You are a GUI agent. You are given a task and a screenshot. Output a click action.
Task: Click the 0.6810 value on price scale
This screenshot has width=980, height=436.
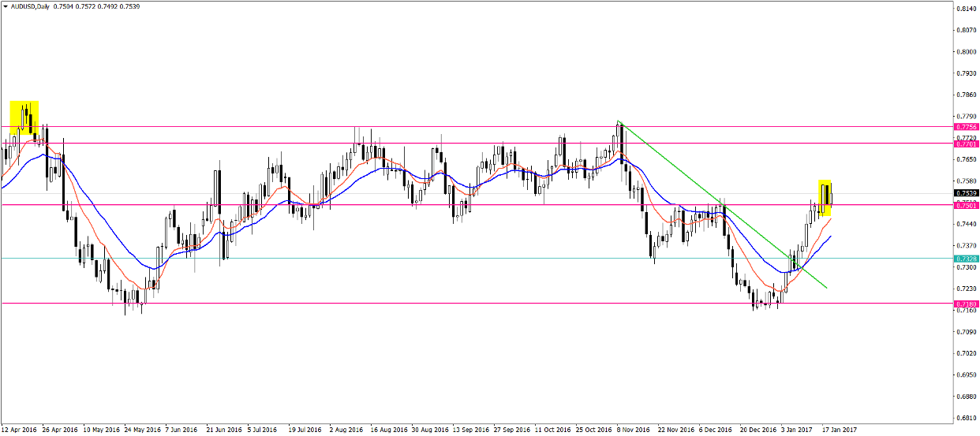(967, 418)
